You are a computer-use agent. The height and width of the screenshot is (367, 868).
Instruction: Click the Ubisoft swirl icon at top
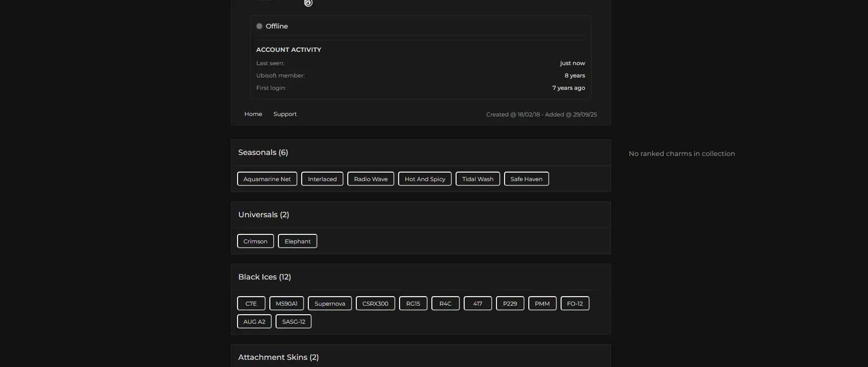coord(308,3)
